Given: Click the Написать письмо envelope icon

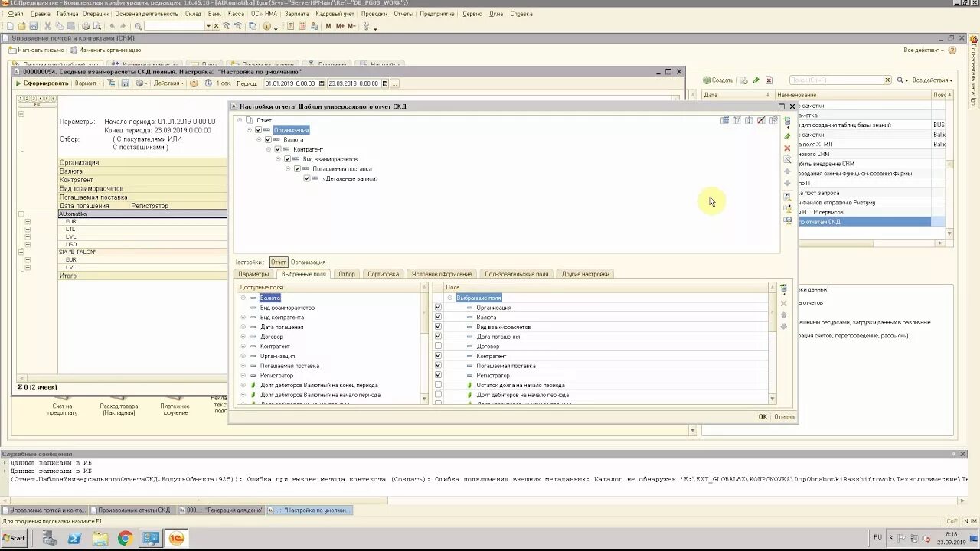Looking at the screenshot, I should tap(12, 50).
